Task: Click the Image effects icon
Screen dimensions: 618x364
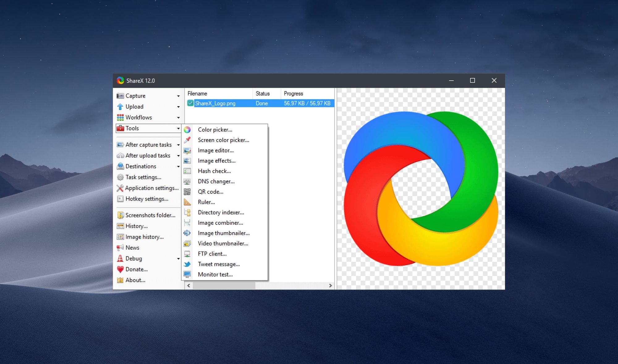Action: pyautogui.click(x=187, y=161)
